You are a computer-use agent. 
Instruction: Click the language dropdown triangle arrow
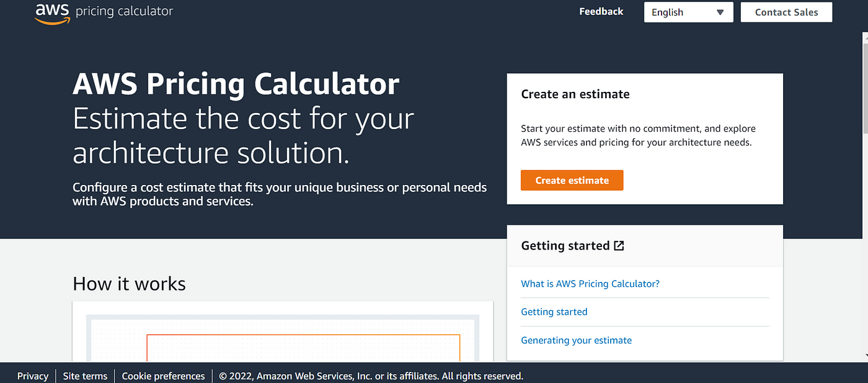coord(720,12)
